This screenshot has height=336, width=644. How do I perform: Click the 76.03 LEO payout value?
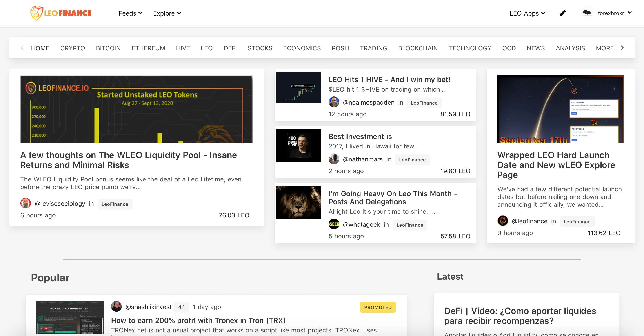(234, 215)
